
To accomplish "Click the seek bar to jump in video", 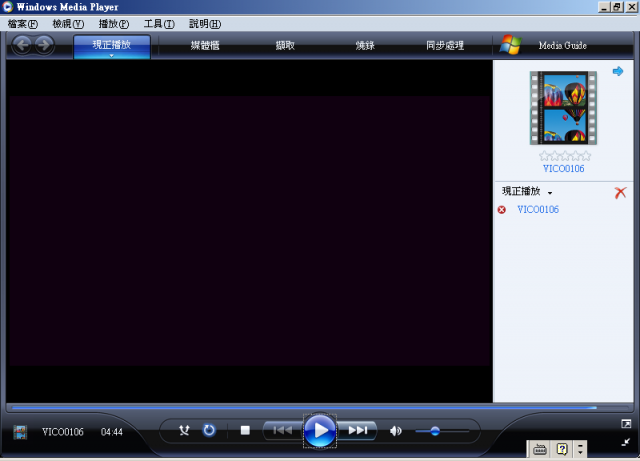I will (x=320, y=408).
